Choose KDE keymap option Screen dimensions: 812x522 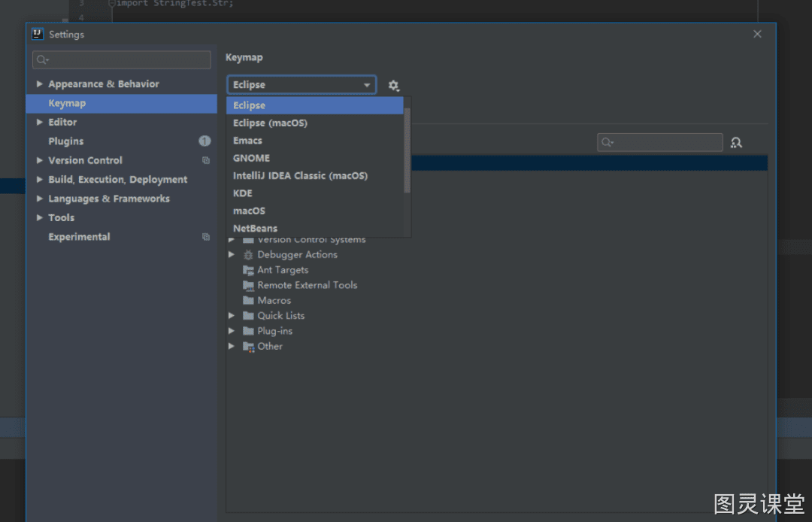(315, 193)
